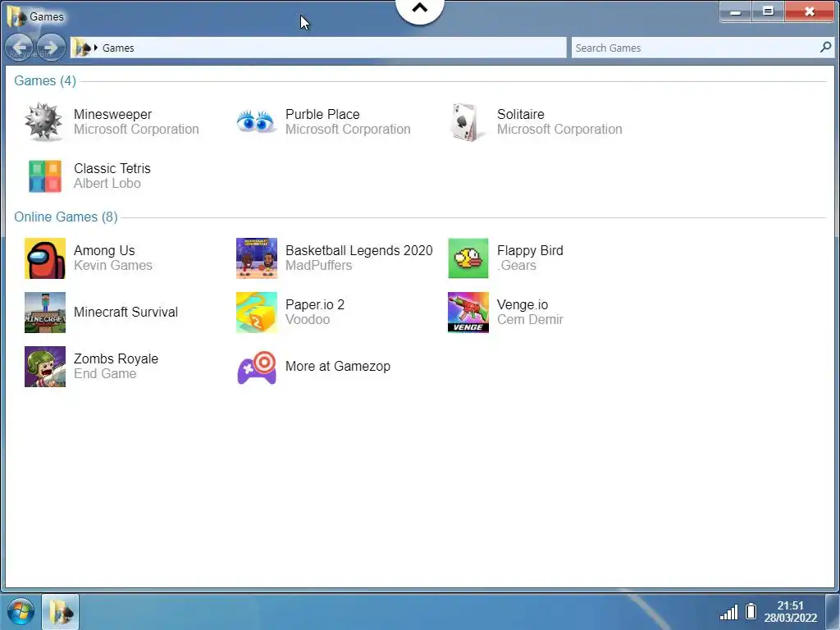Click the Kevin Games publisher text
Screen dimensions: 840x630
coord(113,266)
